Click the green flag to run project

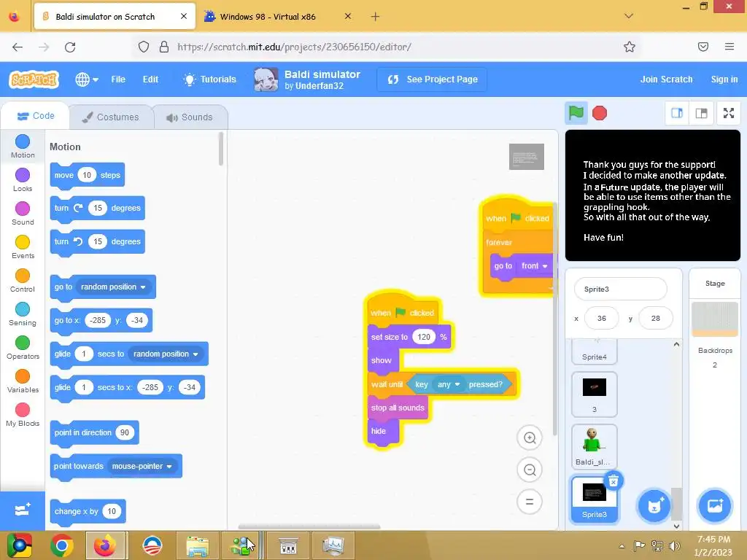576,113
